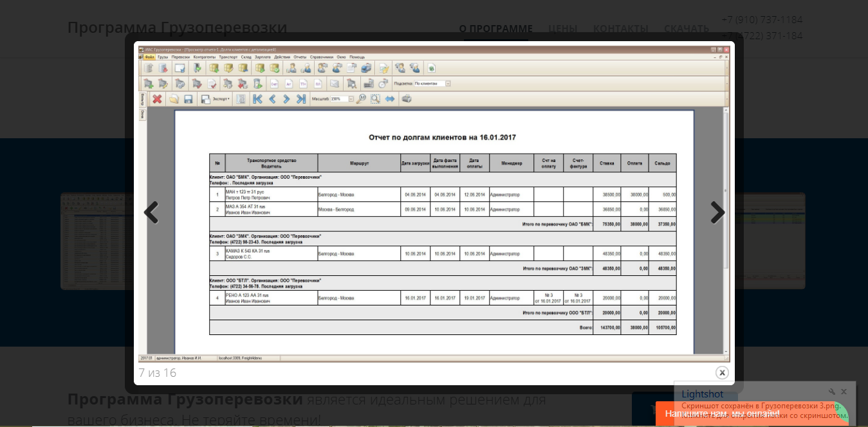This screenshot has width=868, height=427.
Task: Click the printer icon in report toolbar
Action: point(406,99)
